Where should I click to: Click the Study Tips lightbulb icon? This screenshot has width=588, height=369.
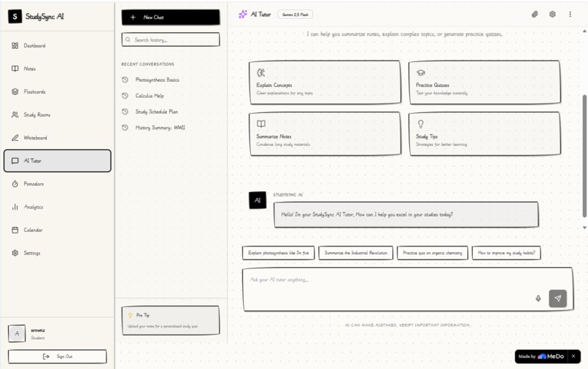pos(421,124)
